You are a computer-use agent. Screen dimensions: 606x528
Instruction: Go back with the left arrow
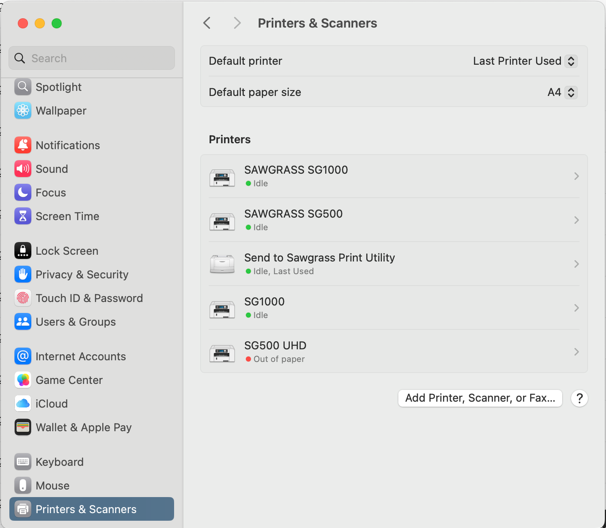[x=207, y=23]
